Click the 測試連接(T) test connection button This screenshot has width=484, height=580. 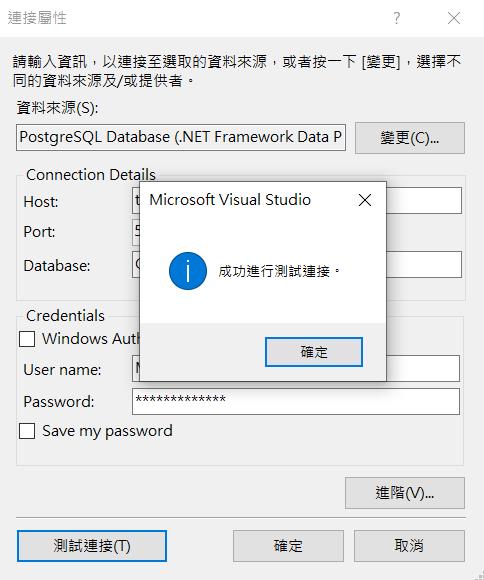point(92,546)
